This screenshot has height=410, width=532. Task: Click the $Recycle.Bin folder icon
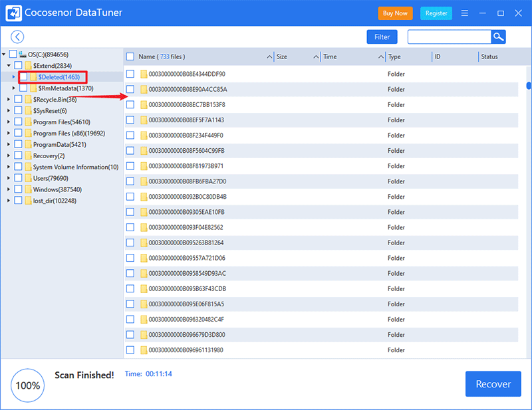(x=28, y=100)
